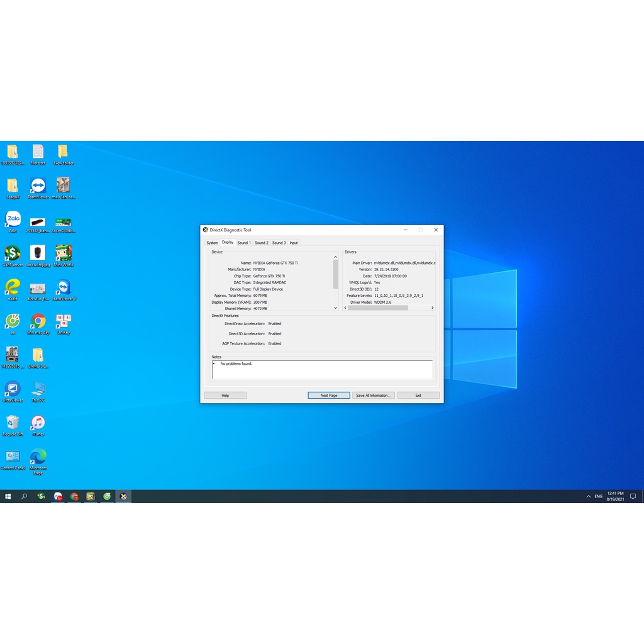Select the Control Panel desktop icon

tap(13, 458)
